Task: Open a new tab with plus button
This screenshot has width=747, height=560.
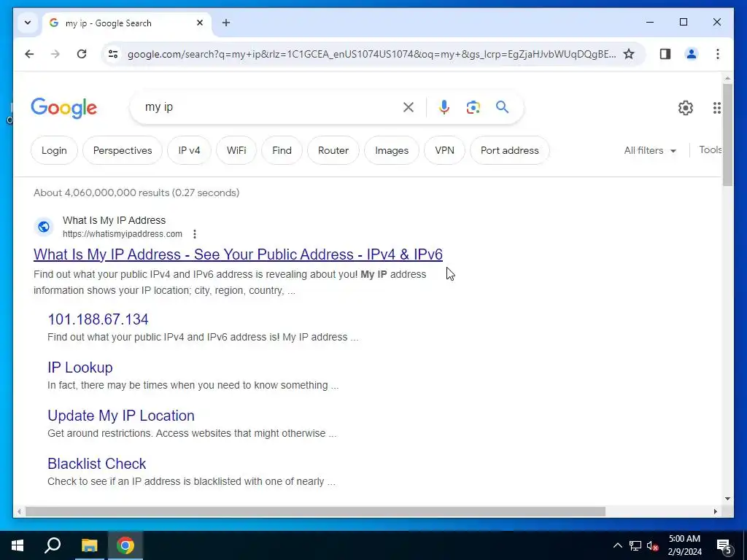Action: tap(226, 23)
